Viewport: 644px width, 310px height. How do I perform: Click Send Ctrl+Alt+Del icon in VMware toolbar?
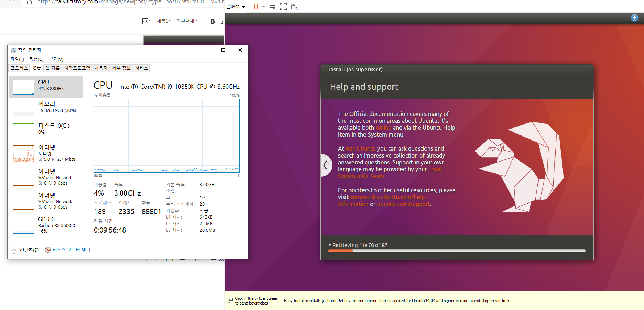(273, 7)
